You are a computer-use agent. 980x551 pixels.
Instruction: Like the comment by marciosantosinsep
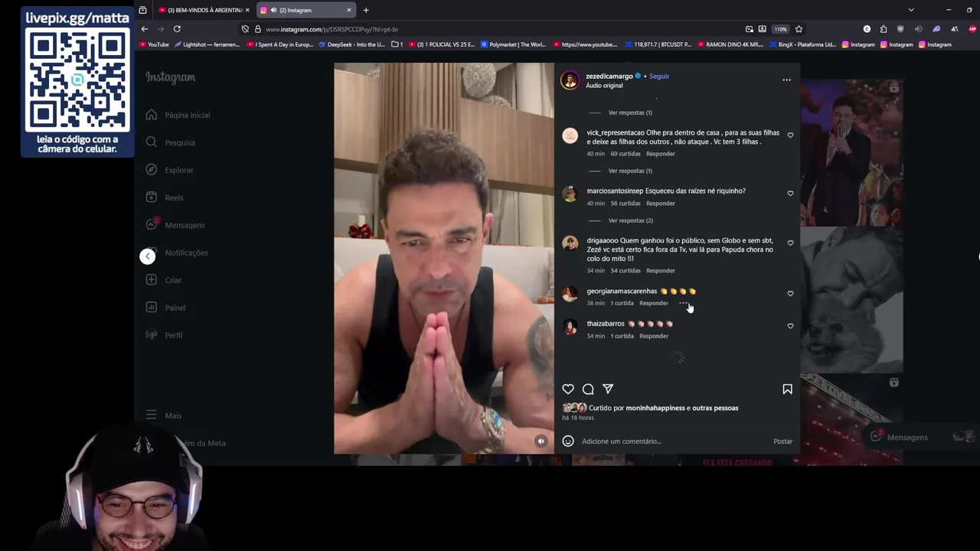790,194
